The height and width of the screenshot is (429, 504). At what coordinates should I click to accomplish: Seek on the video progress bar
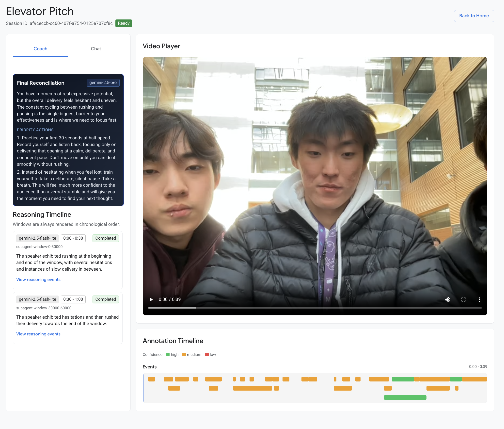[315, 308]
